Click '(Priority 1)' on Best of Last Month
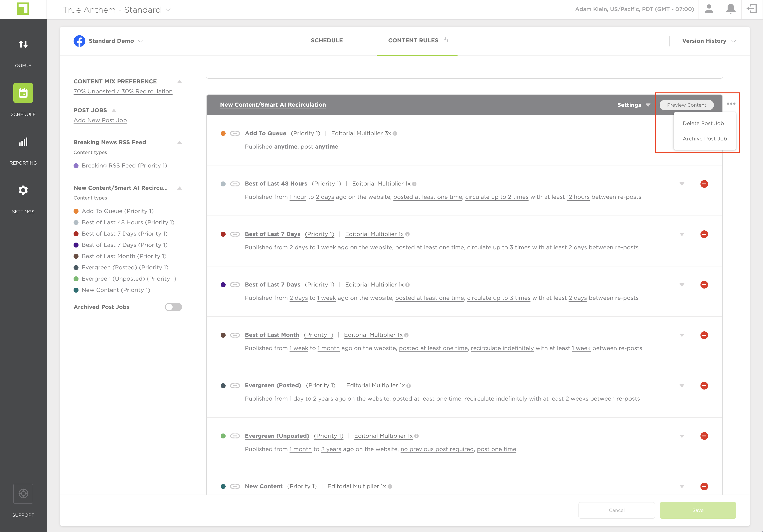 point(318,335)
